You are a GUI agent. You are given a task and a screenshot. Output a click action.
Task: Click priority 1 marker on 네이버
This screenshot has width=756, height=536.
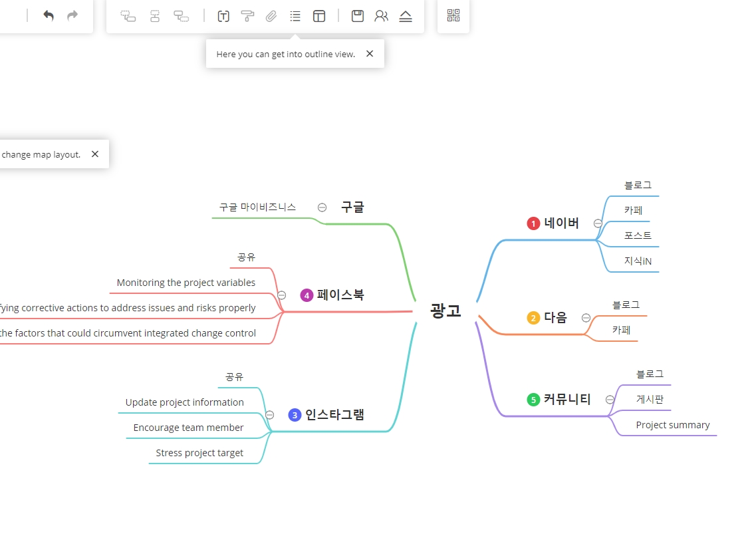coord(533,223)
